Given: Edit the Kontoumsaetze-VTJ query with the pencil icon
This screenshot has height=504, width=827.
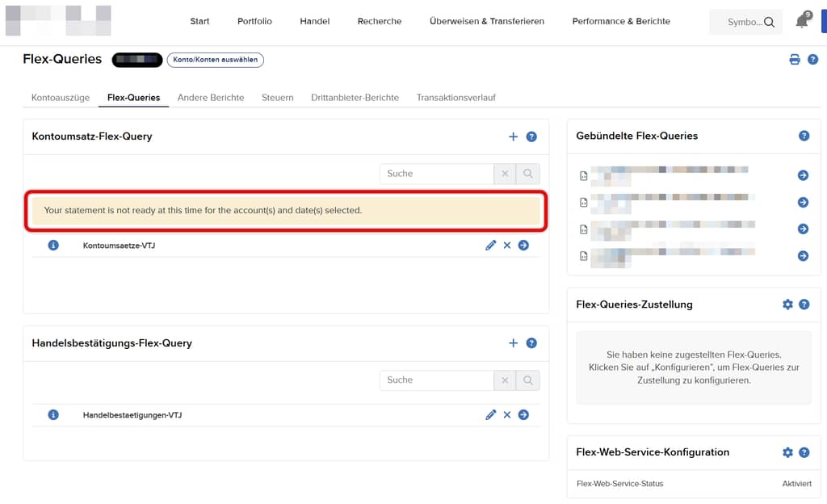Looking at the screenshot, I should point(491,245).
